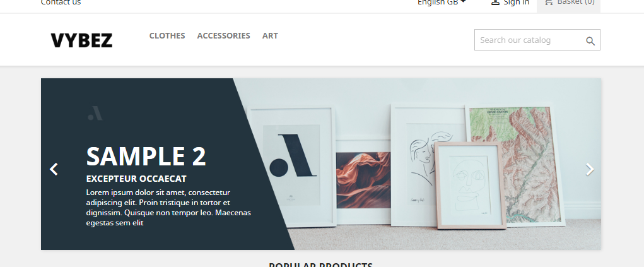The image size is (644, 267).
Task: Open the English GB language dropdown
Action: click(x=442, y=2)
